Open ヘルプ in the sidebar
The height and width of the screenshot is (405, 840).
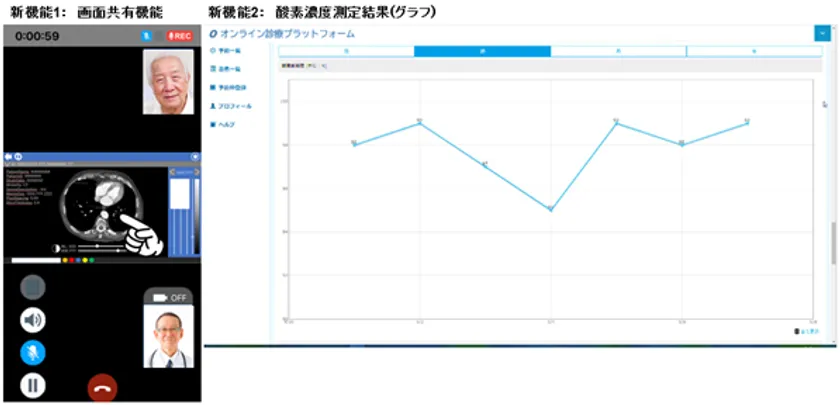223,124
